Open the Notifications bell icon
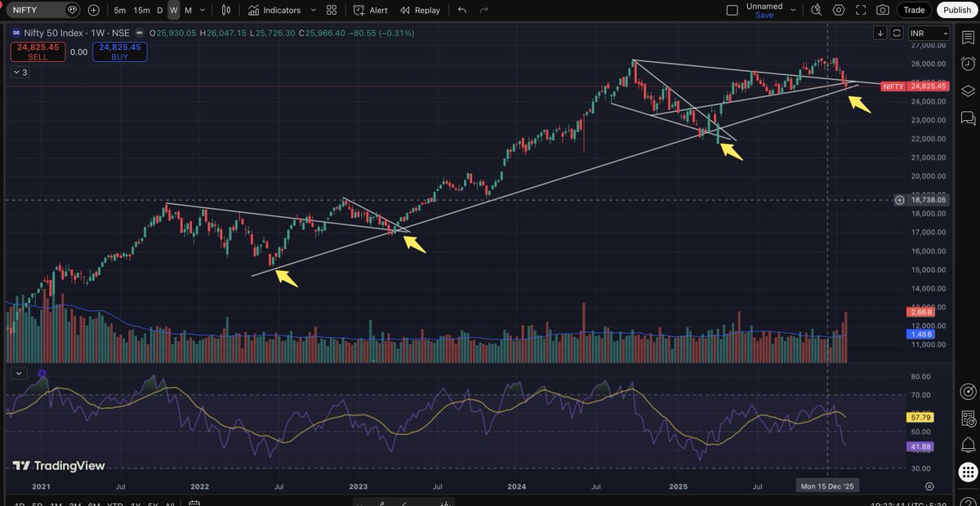This screenshot has width=980, height=506. pos(968,445)
